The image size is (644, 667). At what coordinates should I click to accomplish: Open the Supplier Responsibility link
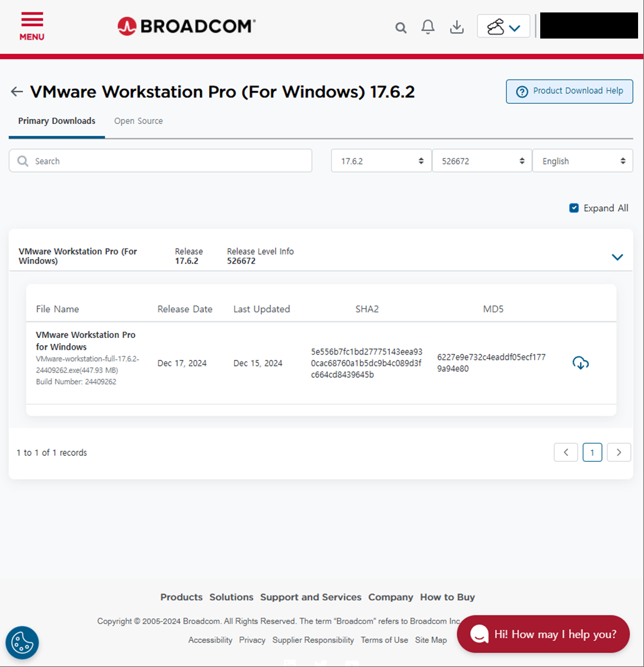point(313,640)
